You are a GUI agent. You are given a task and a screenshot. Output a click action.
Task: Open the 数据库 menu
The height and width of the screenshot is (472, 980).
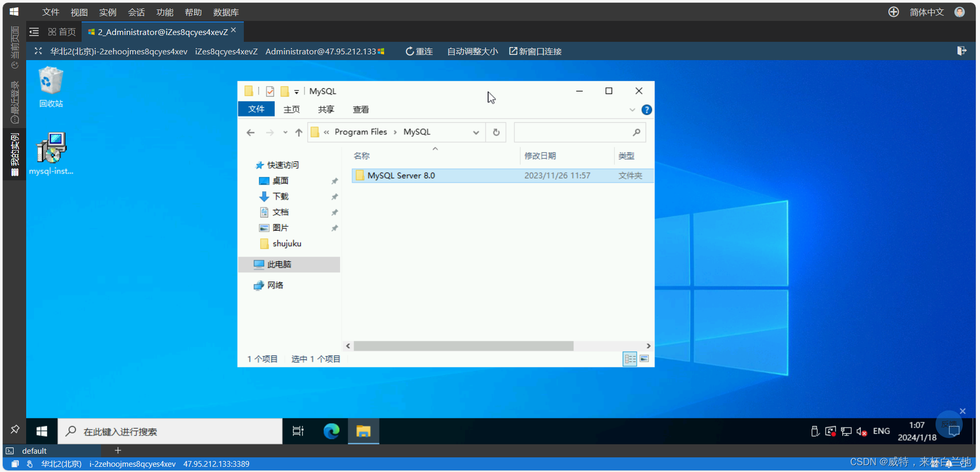coord(226,12)
